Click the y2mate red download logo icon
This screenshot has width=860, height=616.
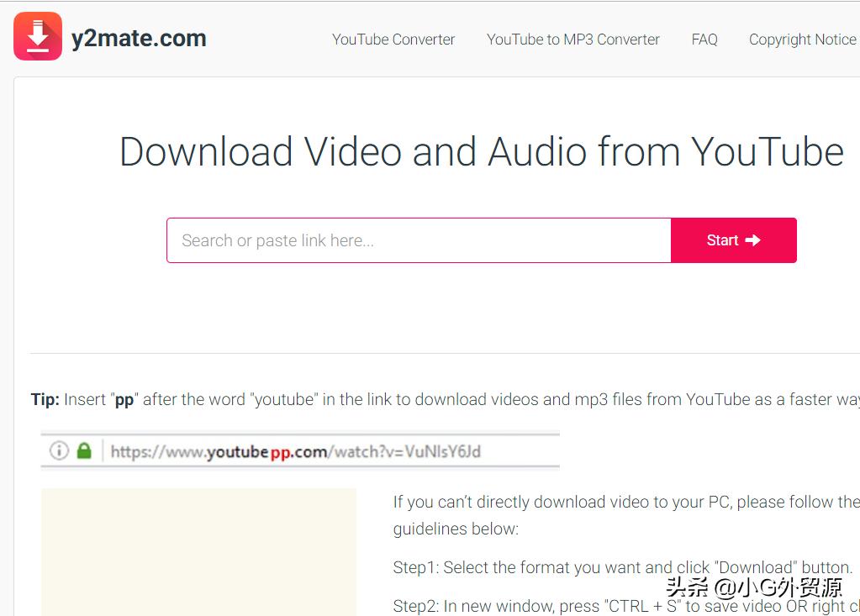point(37,36)
